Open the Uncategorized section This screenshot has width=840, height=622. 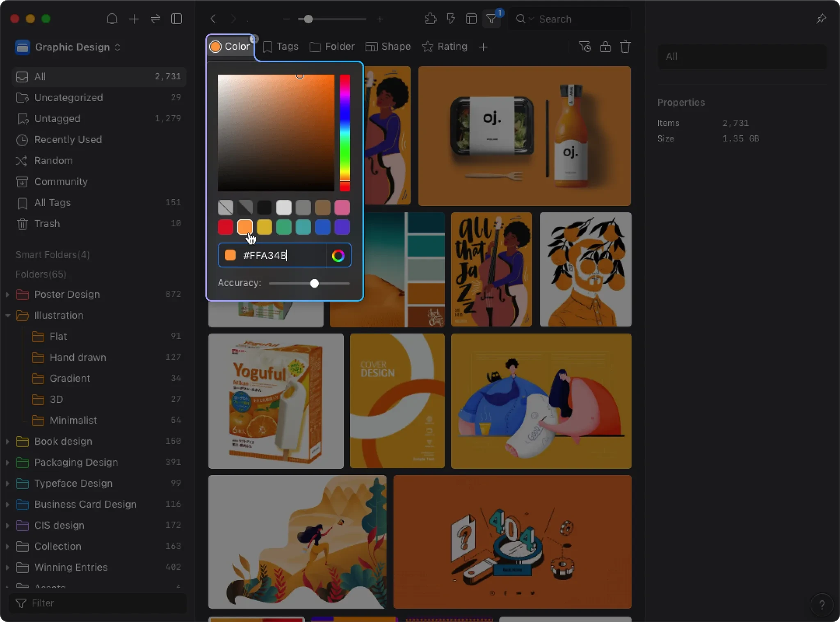point(99,98)
